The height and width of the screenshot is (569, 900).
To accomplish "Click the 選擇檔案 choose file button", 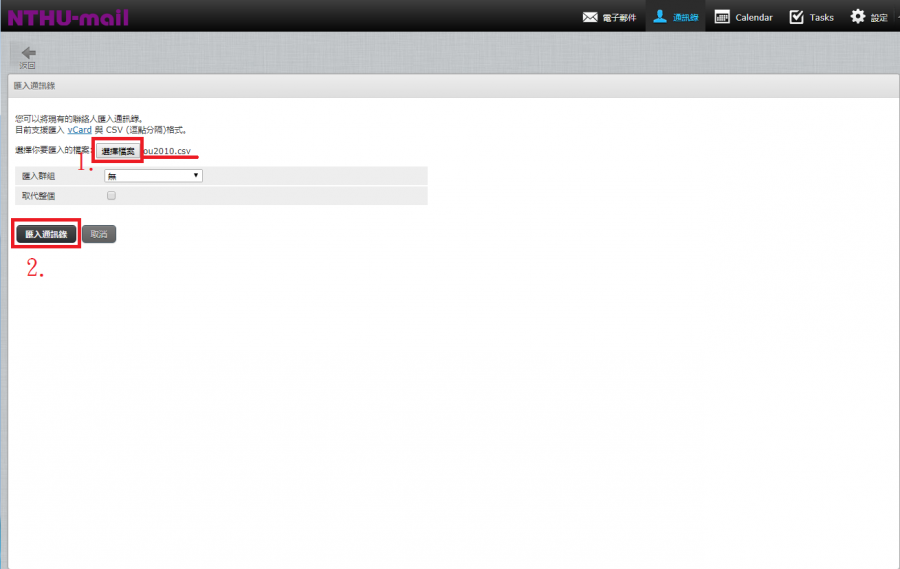I will 118,151.
